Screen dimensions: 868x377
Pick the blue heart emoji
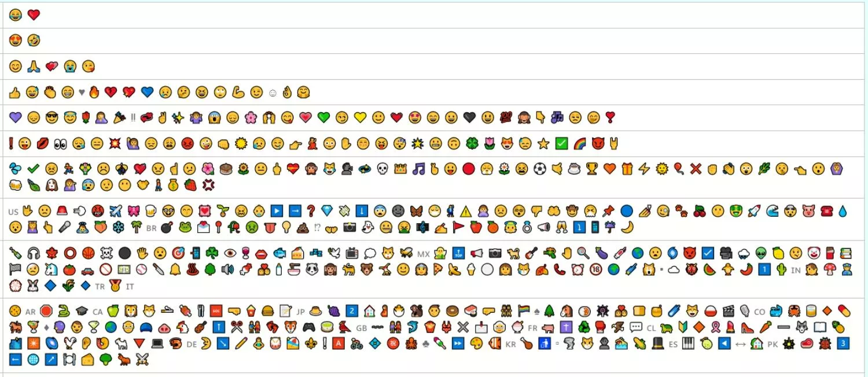[147, 92]
